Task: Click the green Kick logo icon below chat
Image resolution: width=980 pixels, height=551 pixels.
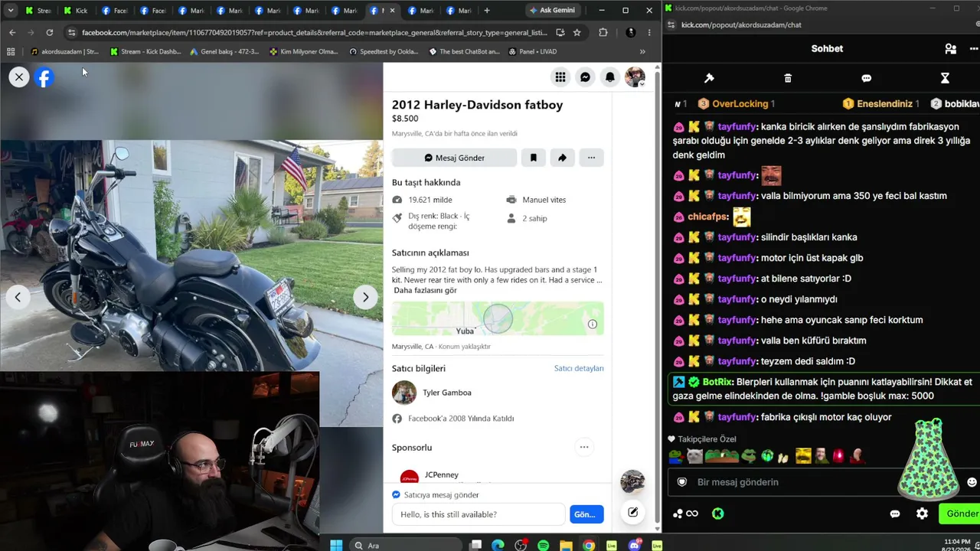Action: tap(717, 514)
